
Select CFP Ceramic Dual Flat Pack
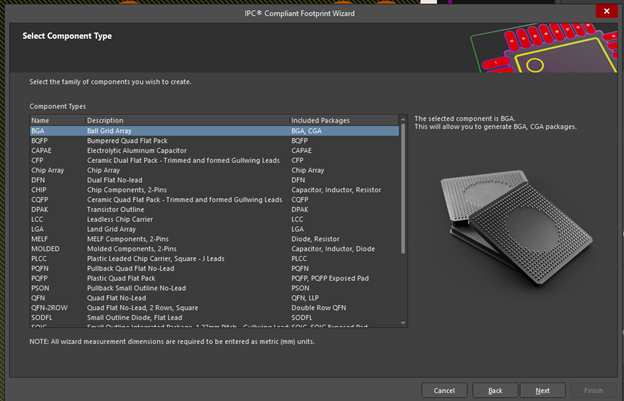point(214,160)
